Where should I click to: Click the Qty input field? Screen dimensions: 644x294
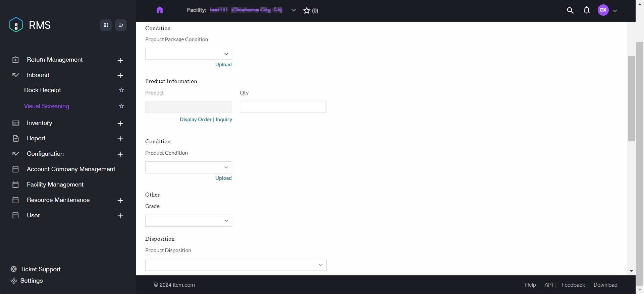[x=283, y=107]
